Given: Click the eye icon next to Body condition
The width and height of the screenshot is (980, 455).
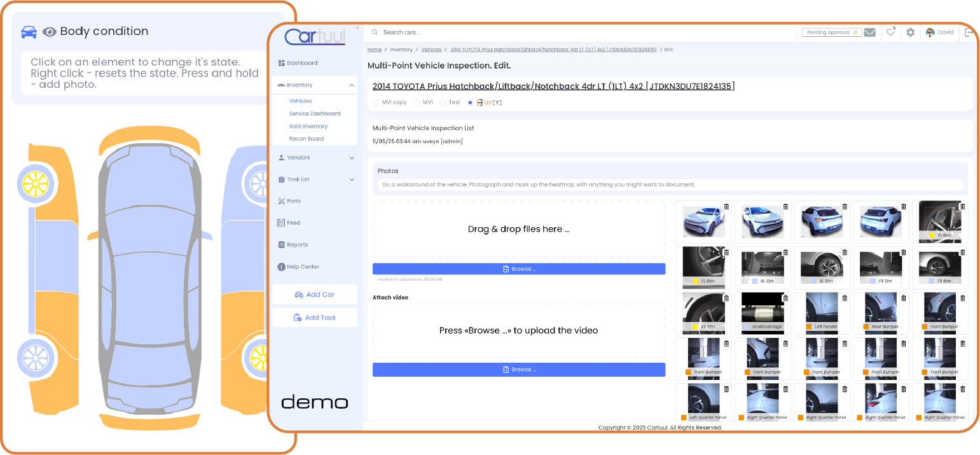Looking at the screenshot, I should tap(50, 32).
